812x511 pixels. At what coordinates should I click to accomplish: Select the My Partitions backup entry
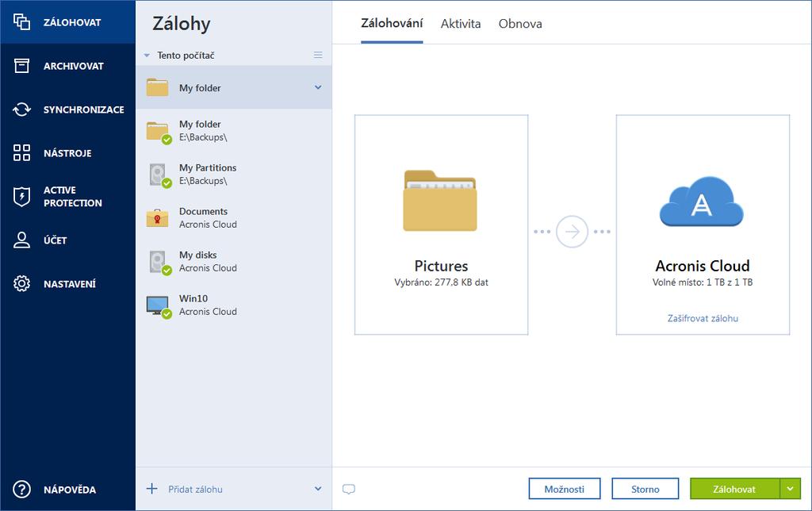(x=234, y=175)
